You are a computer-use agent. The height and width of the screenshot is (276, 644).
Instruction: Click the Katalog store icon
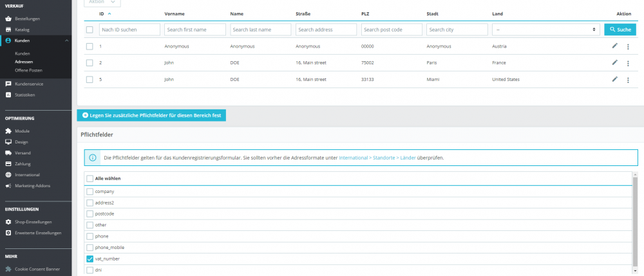[8, 30]
